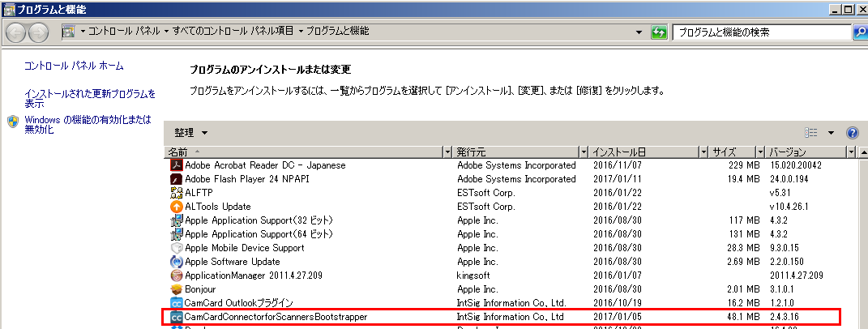Click the ALTools Update orange icon
The image size is (868, 329).
(176, 207)
